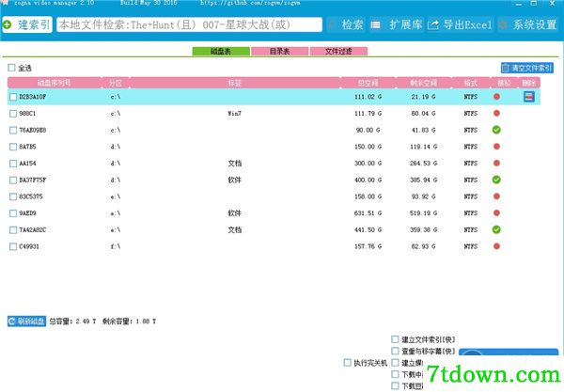
Task: Click the 清空文件索引 button
Action: pos(527,68)
